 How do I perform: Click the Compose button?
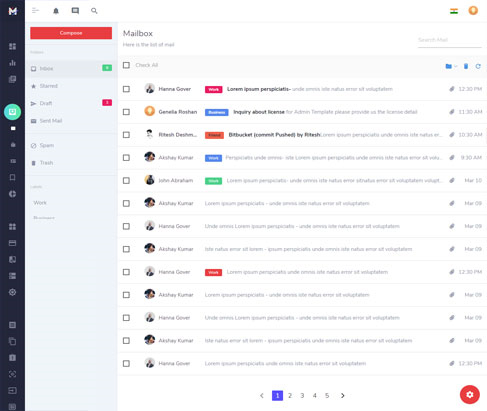pyautogui.click(x=71, y=33)
